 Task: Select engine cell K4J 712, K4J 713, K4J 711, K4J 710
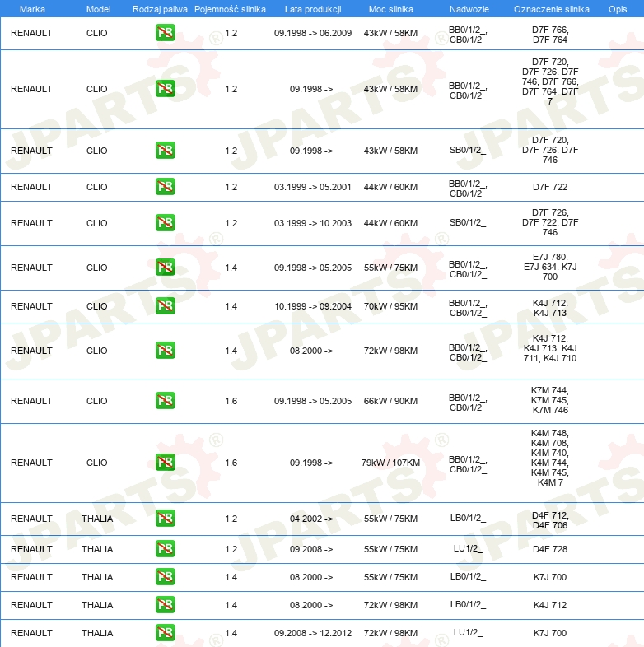click(550, 348)
